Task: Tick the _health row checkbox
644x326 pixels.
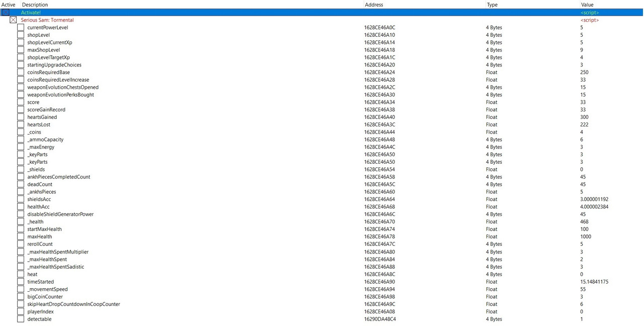Action: [x=21, y=222]
